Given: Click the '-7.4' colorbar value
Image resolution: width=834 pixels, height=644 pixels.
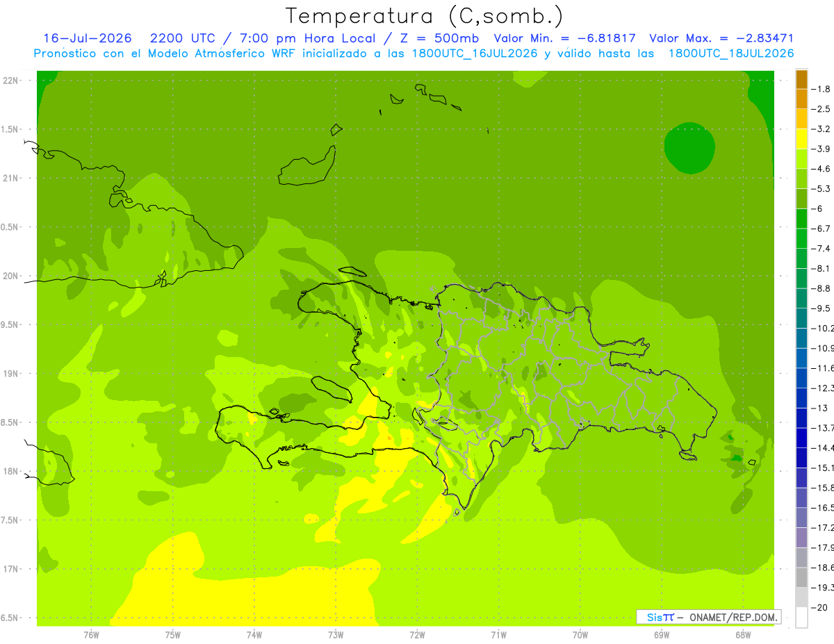Looking at the screenshot, I should pyautogui.click(x=821, y=249).
